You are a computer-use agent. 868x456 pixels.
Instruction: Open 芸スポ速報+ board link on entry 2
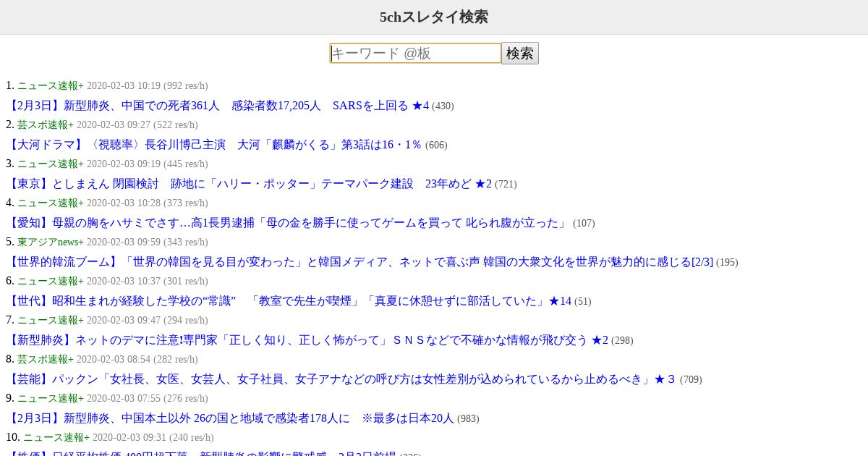tap(46, 124)
